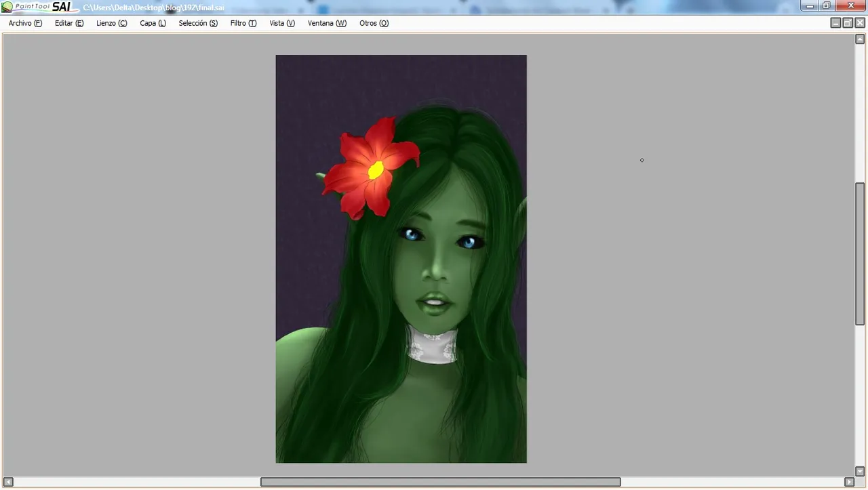868x490 pixels.
Task: Click horizontal scrollbar left arrow
Action: tap(8, 482)
